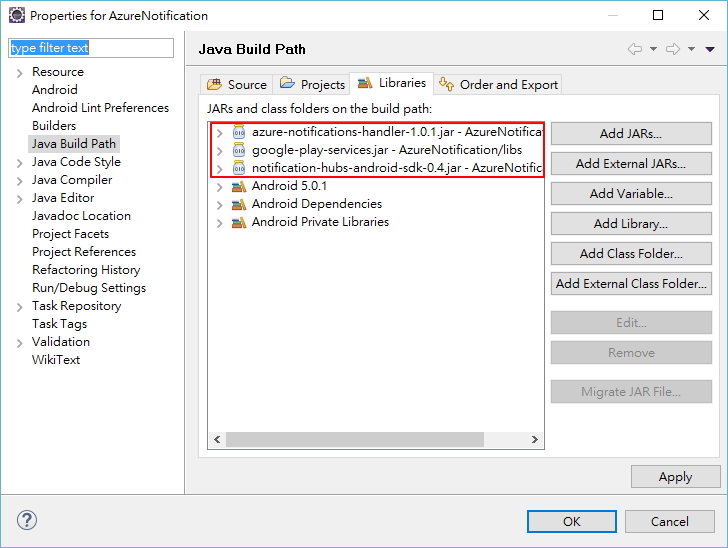Open the Order and Export tab
Image resolution: width=728 pixels, height=548 pixels.
coord(499,85)
